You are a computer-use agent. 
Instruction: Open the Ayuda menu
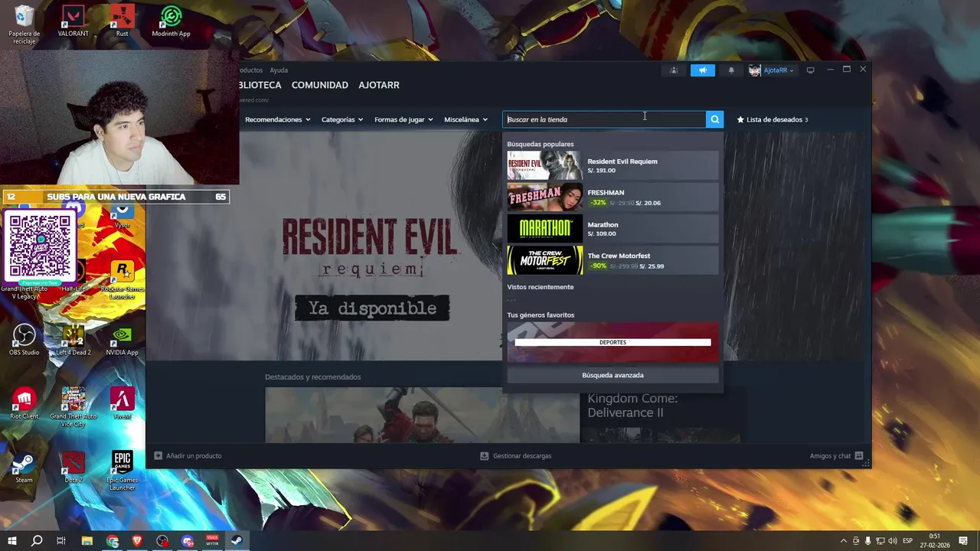pyautogui.click(x=279, y=70)
